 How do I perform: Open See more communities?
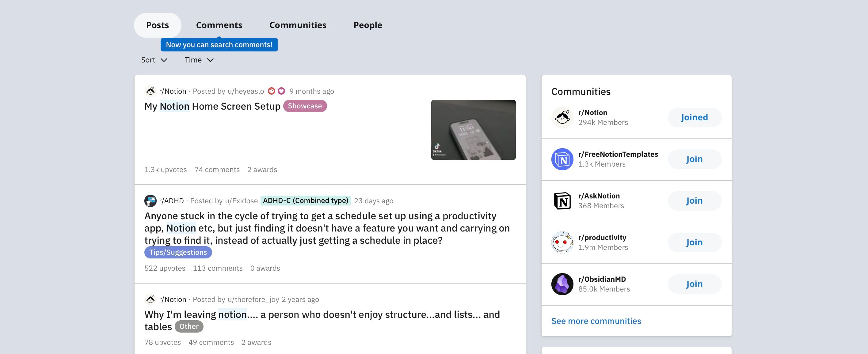(596, 321)
